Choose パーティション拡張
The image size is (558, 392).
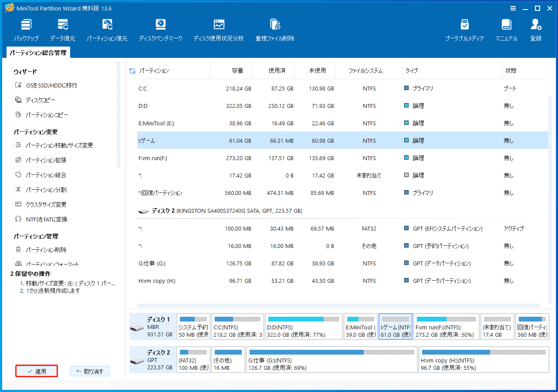[x=41, y=160]
